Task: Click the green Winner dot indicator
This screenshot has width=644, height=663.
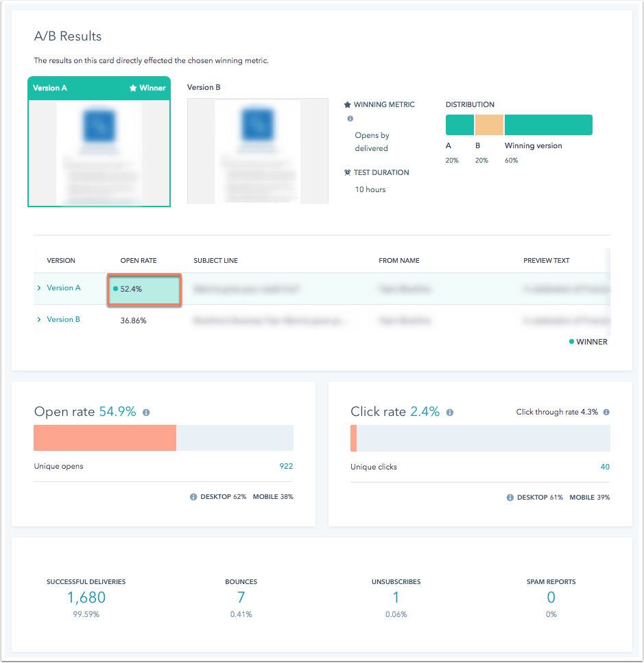Action: (x=570, y=341)
